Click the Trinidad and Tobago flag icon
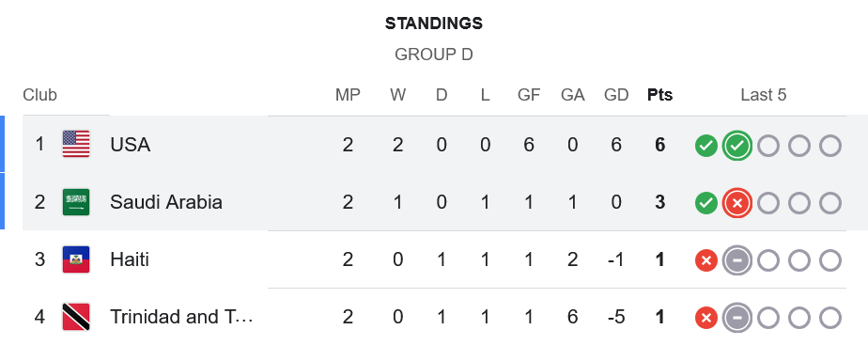 76,317
